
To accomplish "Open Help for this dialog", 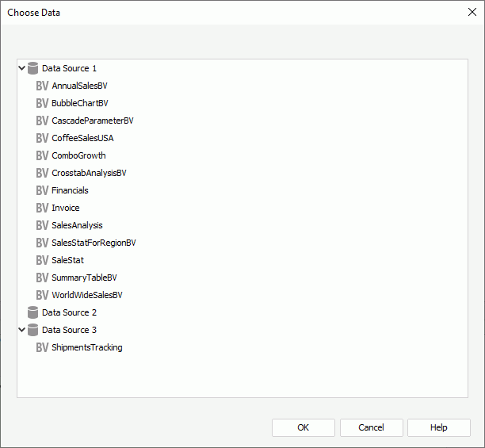I will click(438, 427).
